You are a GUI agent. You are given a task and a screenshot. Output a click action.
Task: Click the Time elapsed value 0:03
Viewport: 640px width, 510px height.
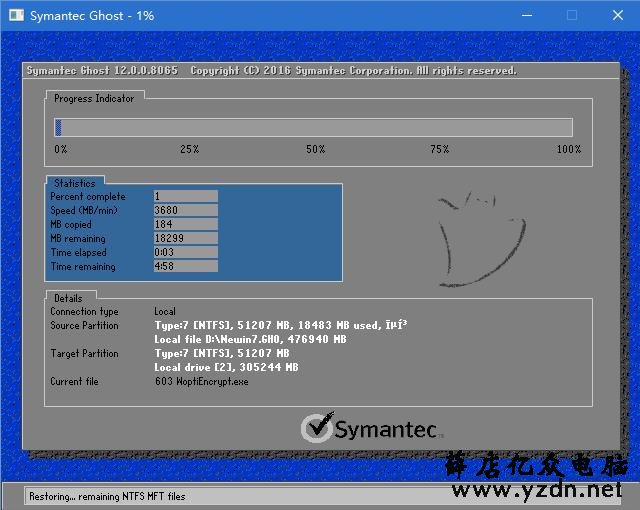pyautogui.click(x=186, y=252)
